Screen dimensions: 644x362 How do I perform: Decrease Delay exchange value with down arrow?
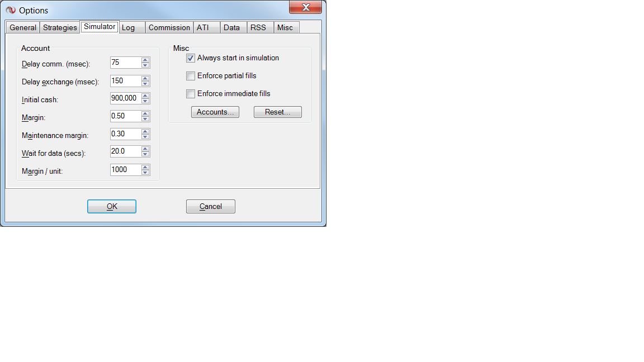pyautogui.click(x=145, y=83)
